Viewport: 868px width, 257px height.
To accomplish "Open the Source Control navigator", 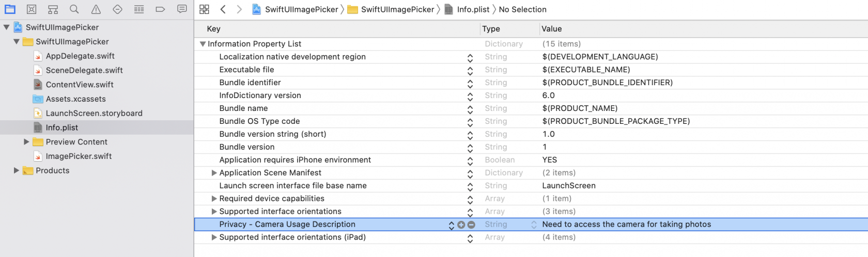I will click(x=32, y=9).
